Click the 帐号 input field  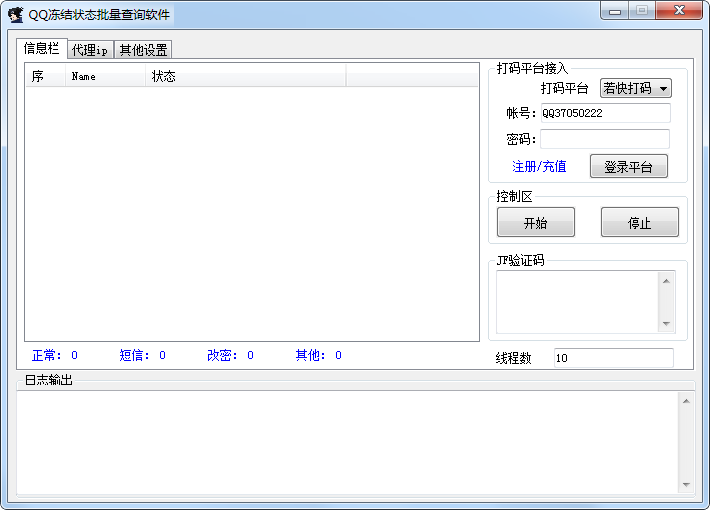[605, 113]
